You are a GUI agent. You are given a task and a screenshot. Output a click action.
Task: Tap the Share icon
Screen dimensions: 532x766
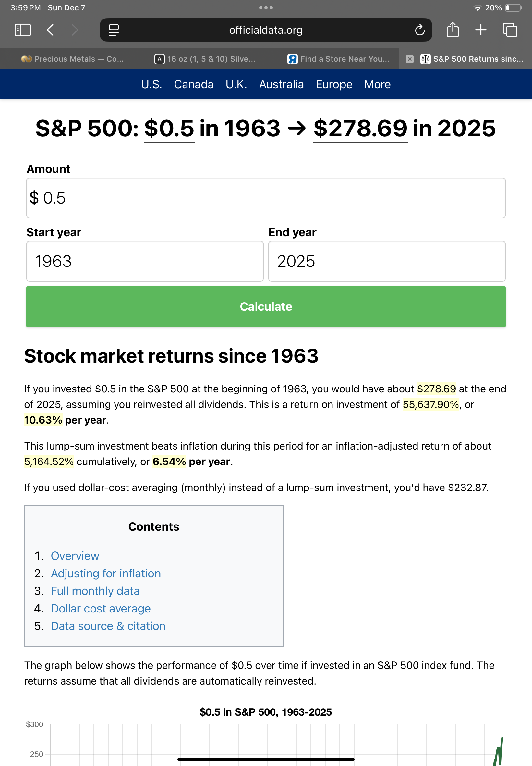click(x=452, y=30)
